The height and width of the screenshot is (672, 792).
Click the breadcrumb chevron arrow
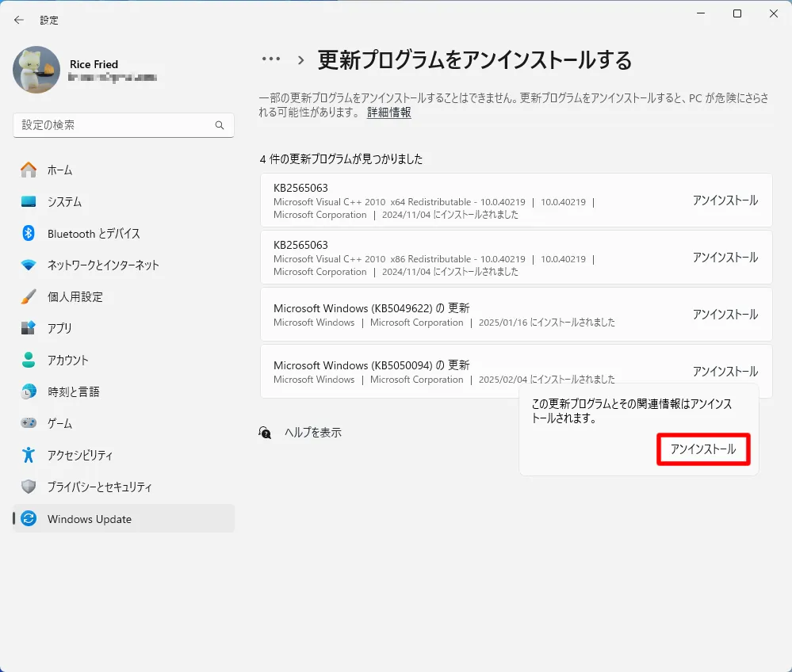[301, 60]
